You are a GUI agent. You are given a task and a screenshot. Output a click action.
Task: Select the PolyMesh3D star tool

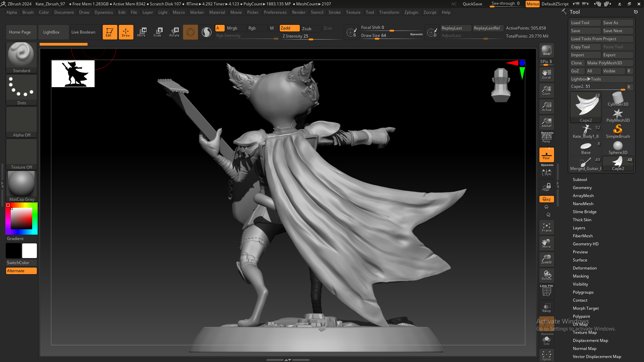pyautogui.click(x=618, y=115)
